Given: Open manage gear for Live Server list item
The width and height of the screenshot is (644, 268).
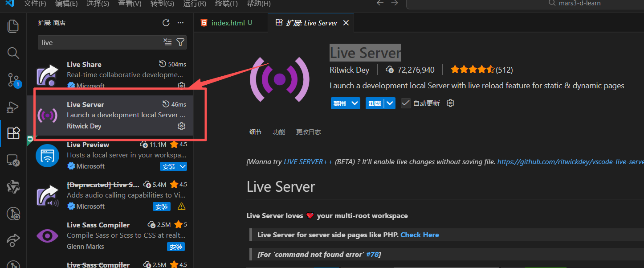Looking at the screenshot, I should tap(181, 126).
